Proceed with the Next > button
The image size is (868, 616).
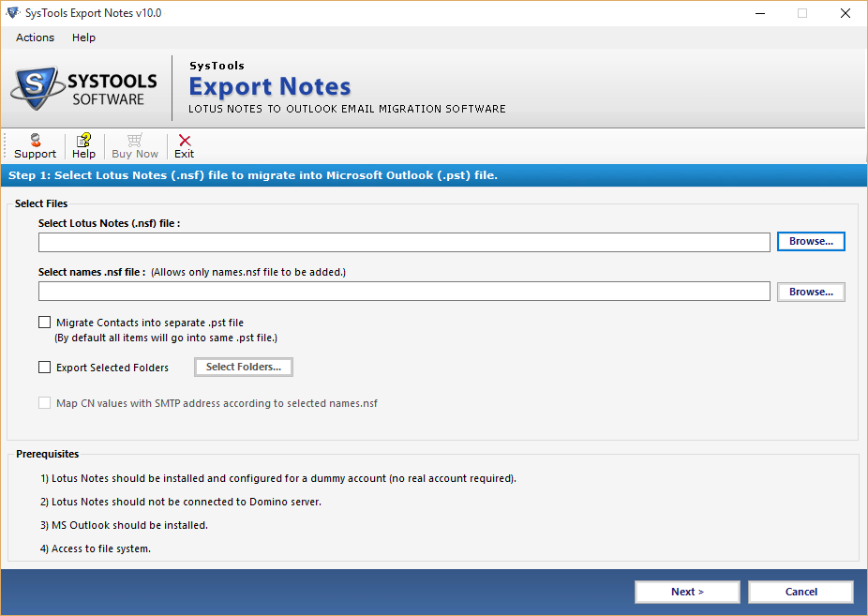coord(687,592)
